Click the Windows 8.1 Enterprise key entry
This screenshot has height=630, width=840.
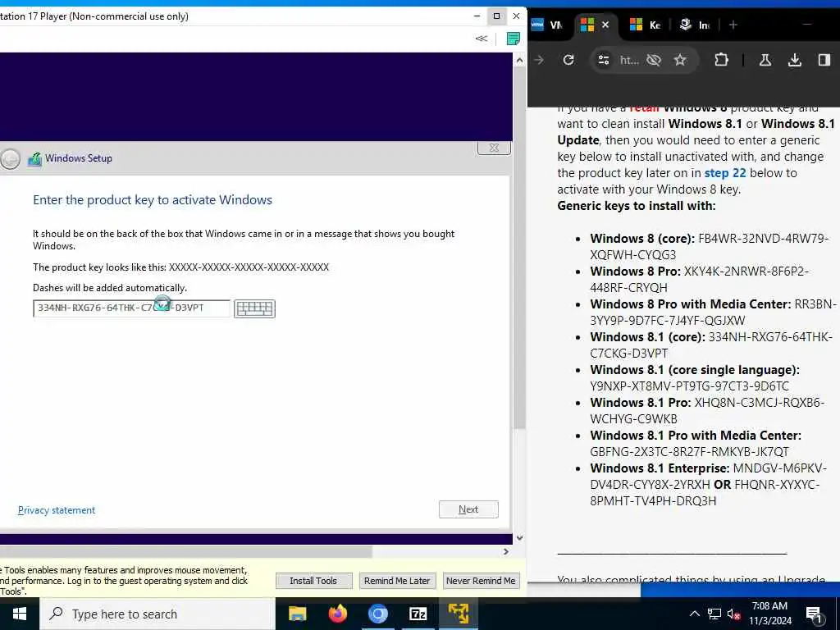(x=708, y=484)
